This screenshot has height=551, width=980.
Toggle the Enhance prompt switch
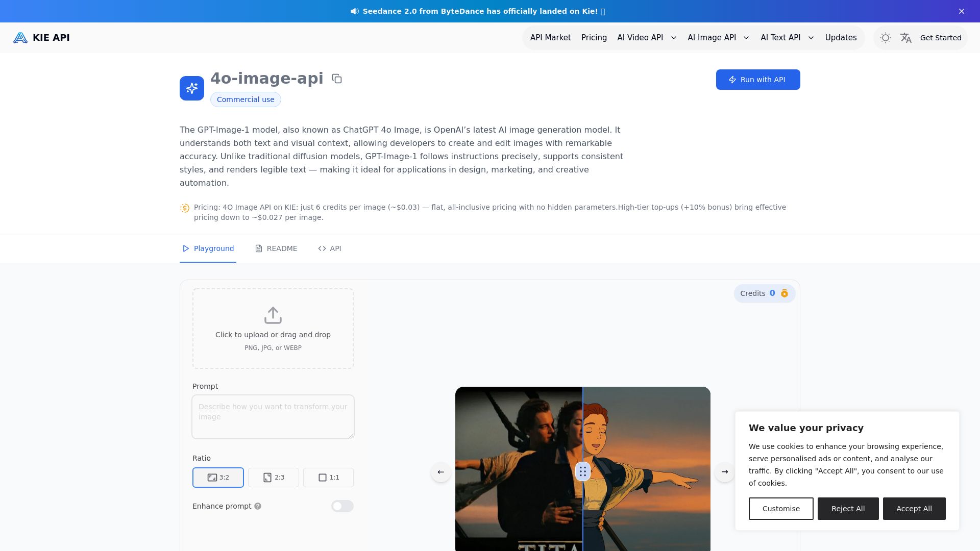tap(342, 506)
